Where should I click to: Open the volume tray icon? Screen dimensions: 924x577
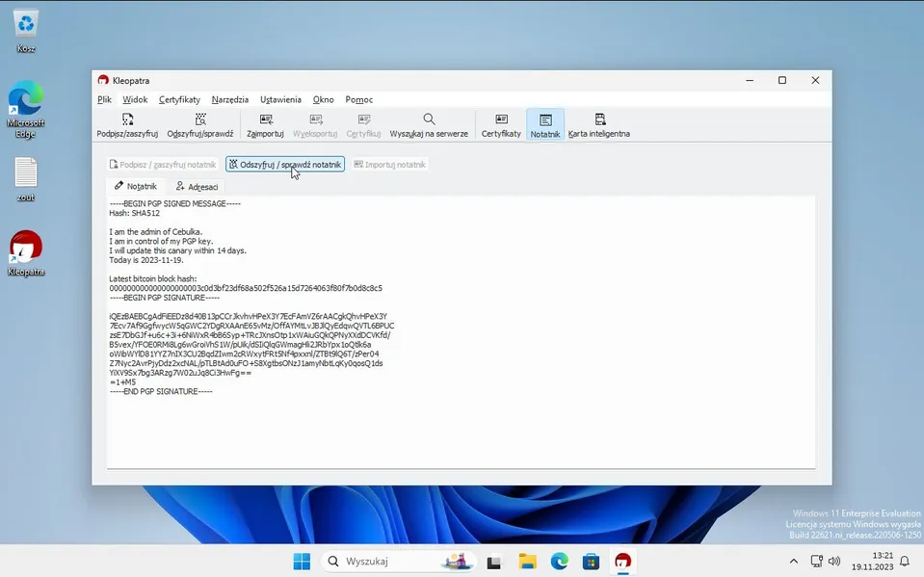tap(834, 561)
